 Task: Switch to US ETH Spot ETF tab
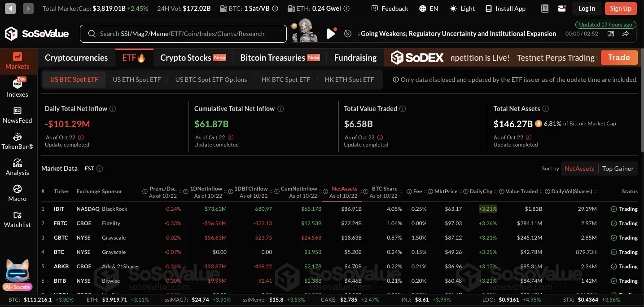click(136, 80)
